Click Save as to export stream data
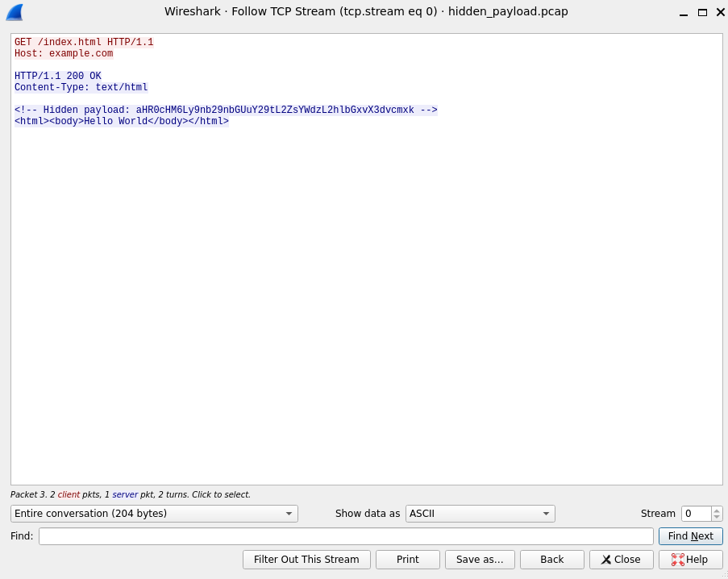 pyautogui.click(x=479, y=560)
